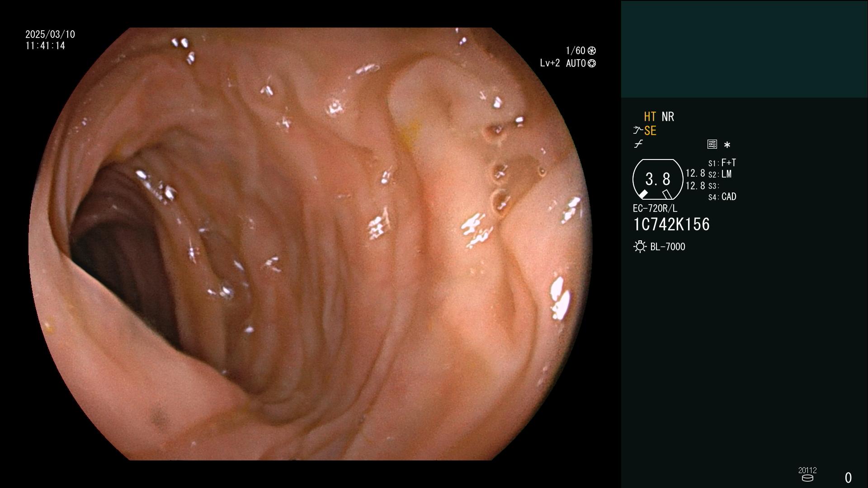Image resolution: width=868 pixels, height=488 pixels.
Task: Select the filled instrument channel marker on the scope diagram
Action: [x=643, y=194]
